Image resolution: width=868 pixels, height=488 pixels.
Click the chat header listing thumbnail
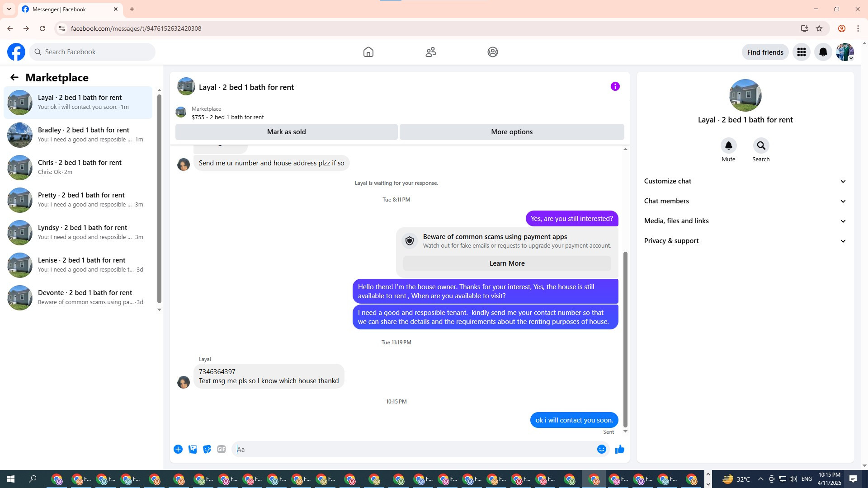click(x=186, y=86)
